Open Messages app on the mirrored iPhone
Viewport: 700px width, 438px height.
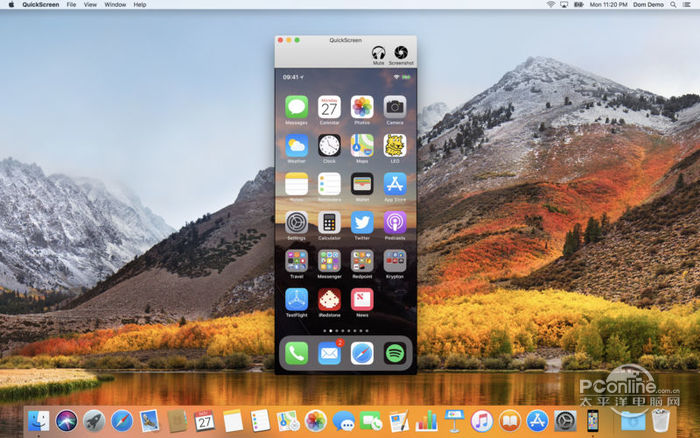(x=296, y=107)
